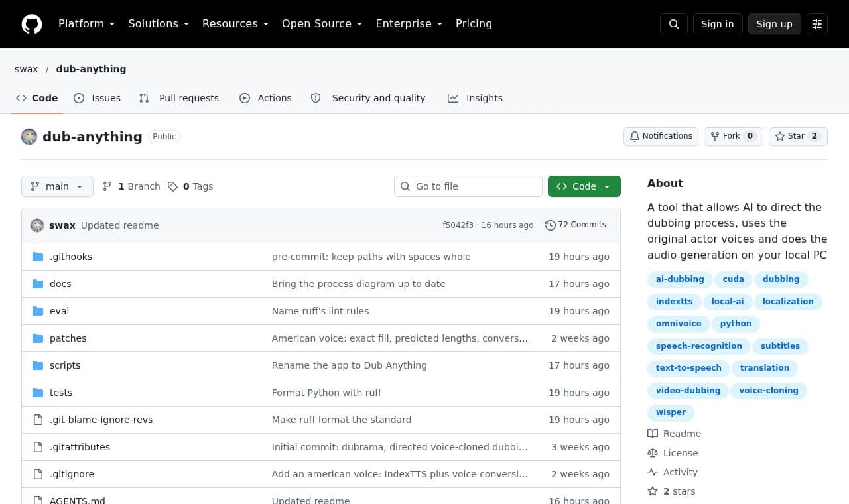The height and width of the screenshot is (504, 849).
Task: Click the folder icon for tests
Action: (x=38, y=393)
